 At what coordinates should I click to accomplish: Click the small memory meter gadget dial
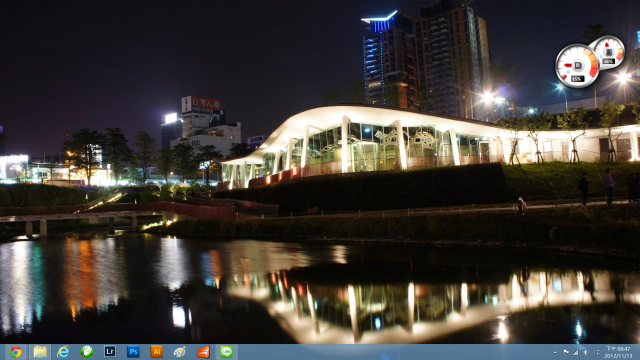click(609, 53)
